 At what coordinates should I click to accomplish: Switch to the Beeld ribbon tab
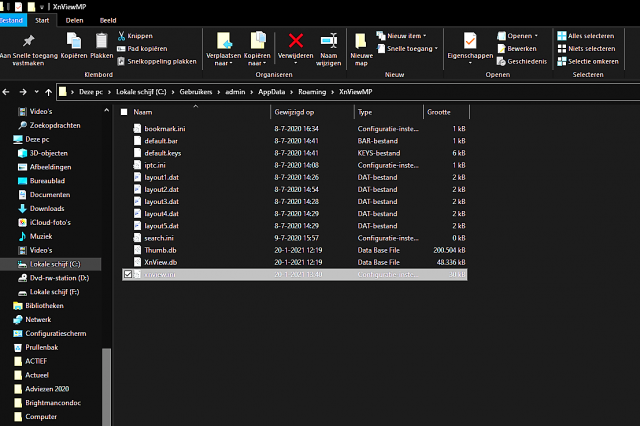coord(108,20)
